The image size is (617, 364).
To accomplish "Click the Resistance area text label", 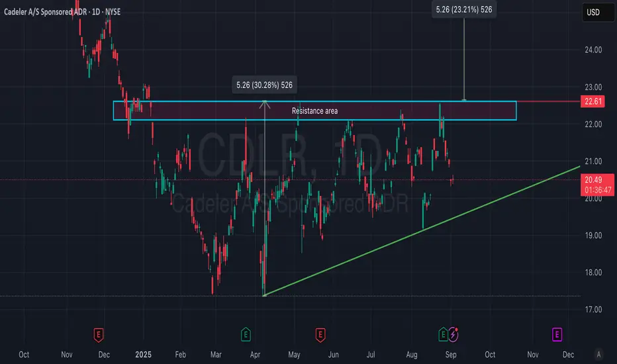I will [315, 111].
